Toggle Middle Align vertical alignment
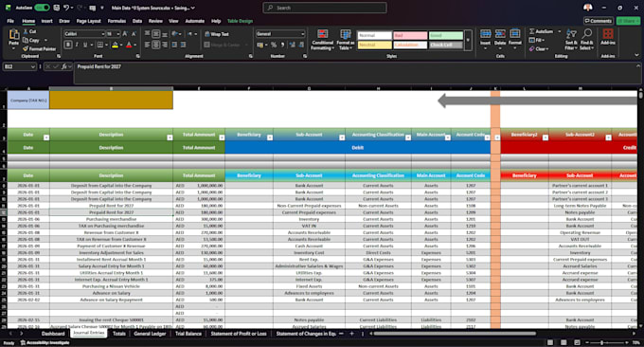 click(156, 34)
